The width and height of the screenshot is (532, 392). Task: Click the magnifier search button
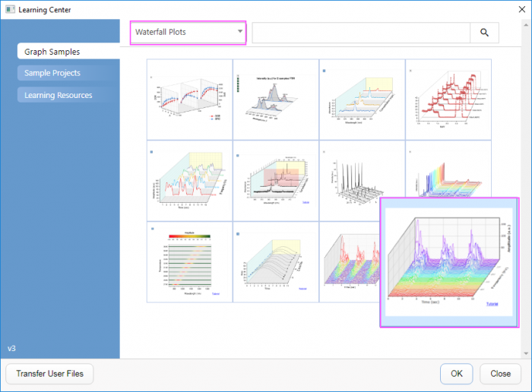point(484,33)
